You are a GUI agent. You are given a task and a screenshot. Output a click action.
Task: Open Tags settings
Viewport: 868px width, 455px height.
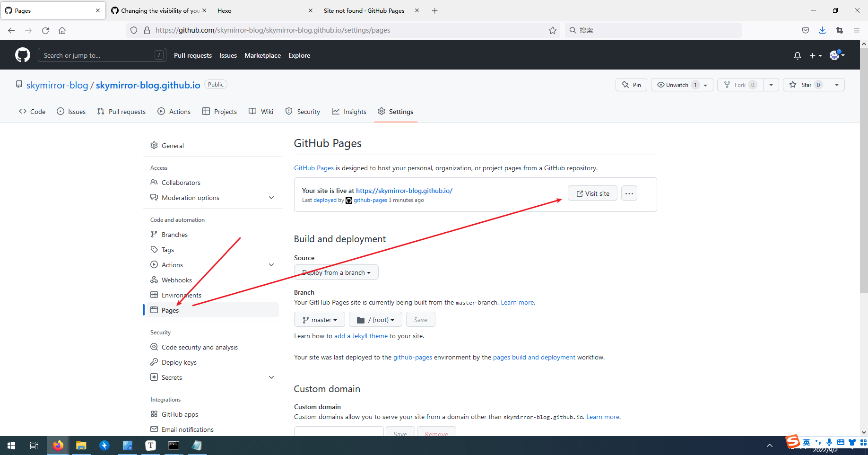213,250
